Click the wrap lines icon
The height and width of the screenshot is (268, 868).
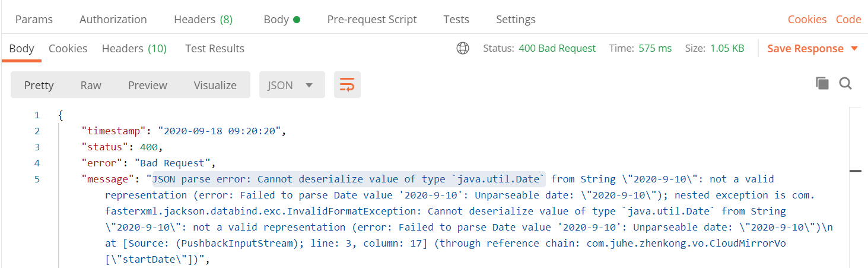[x=347, y=85]
